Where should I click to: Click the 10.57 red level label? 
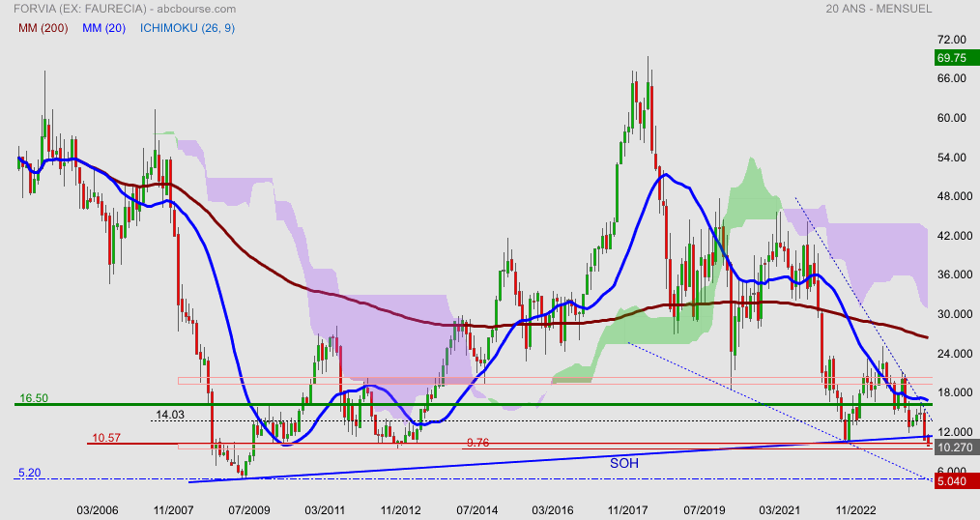coord(106,438)
